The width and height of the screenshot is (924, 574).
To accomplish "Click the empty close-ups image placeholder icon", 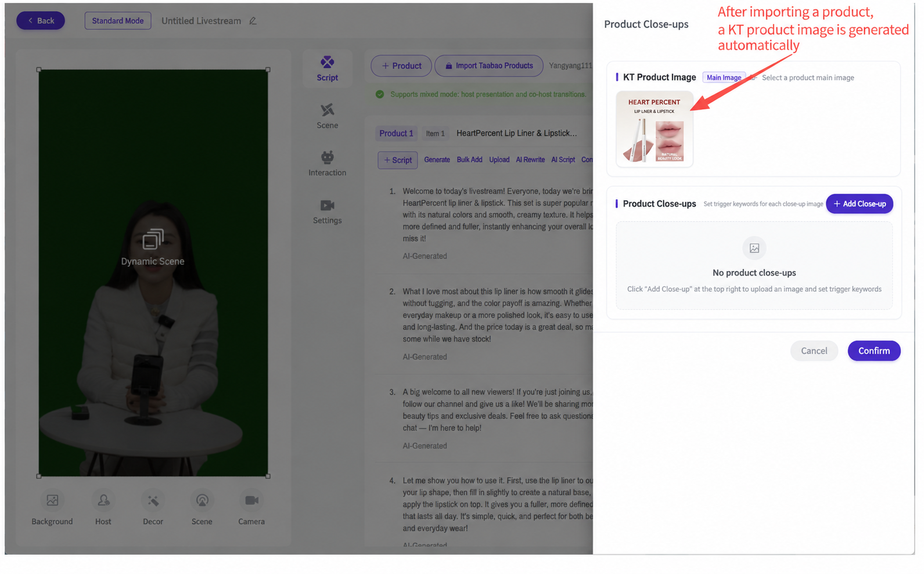I will (754, 248).
